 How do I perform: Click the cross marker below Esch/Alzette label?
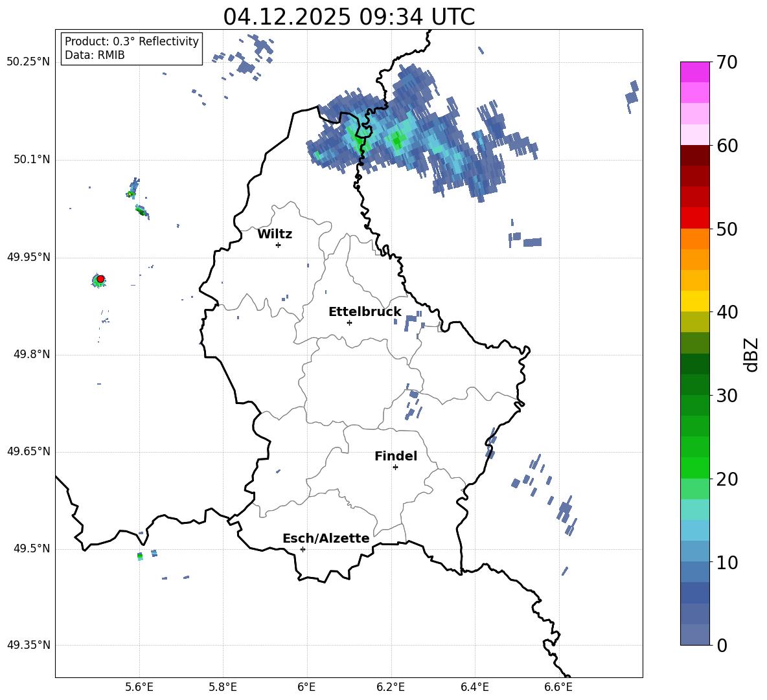(x=303, y=549)
